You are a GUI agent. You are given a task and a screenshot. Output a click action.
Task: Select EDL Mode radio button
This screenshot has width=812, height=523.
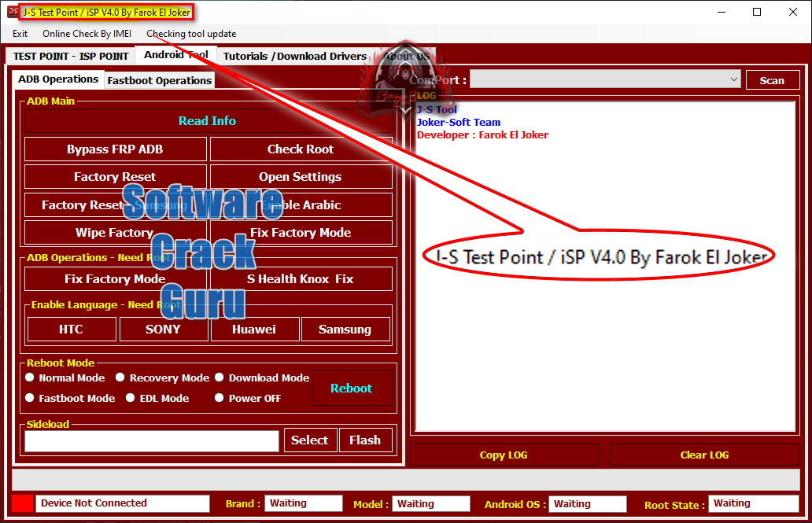(131, 398)
